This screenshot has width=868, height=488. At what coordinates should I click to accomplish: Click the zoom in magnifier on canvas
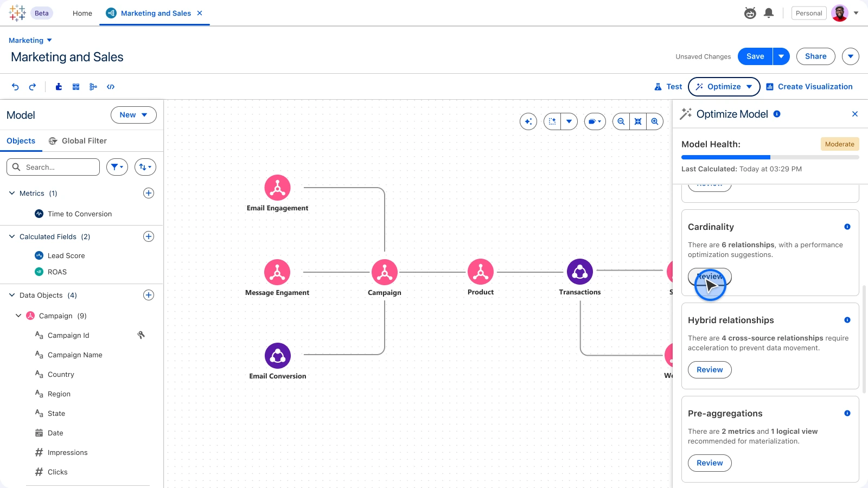655,121
